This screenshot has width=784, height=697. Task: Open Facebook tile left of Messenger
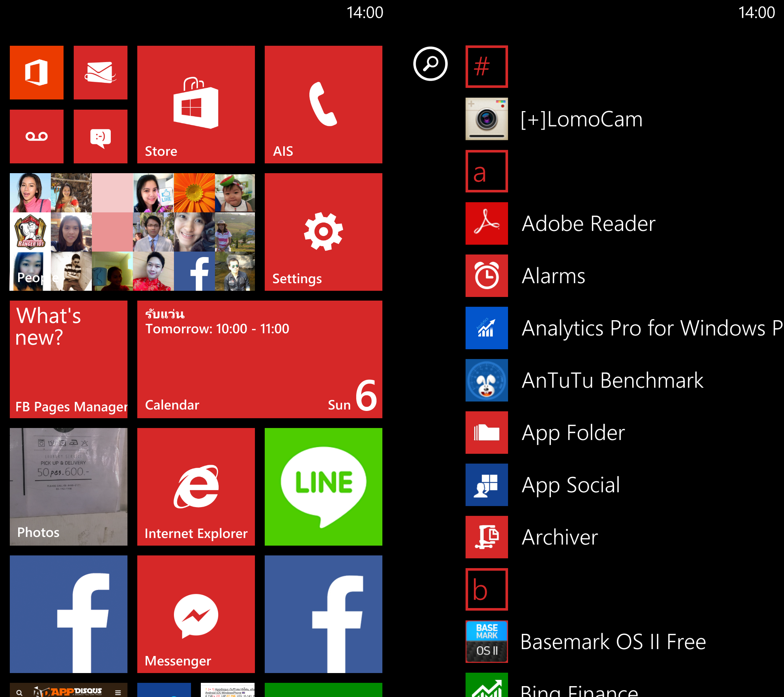[x=69, y=614]
